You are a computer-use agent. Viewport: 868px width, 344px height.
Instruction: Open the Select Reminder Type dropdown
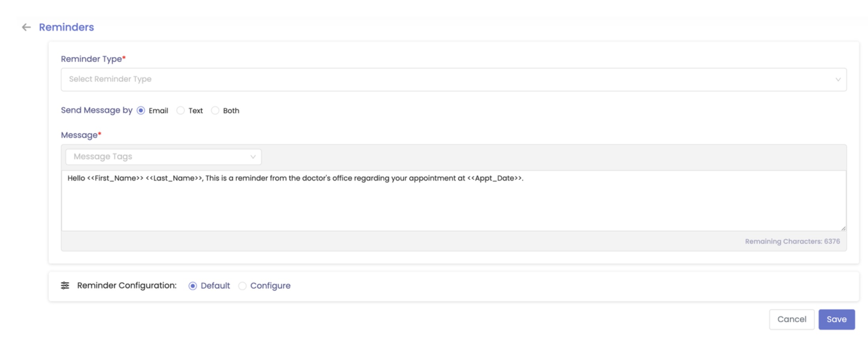click(453, 79)
